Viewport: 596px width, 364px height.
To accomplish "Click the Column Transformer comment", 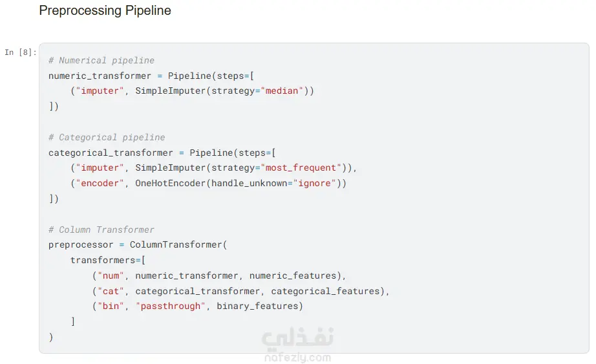I will pyautogui.click(x=101, y=230).
